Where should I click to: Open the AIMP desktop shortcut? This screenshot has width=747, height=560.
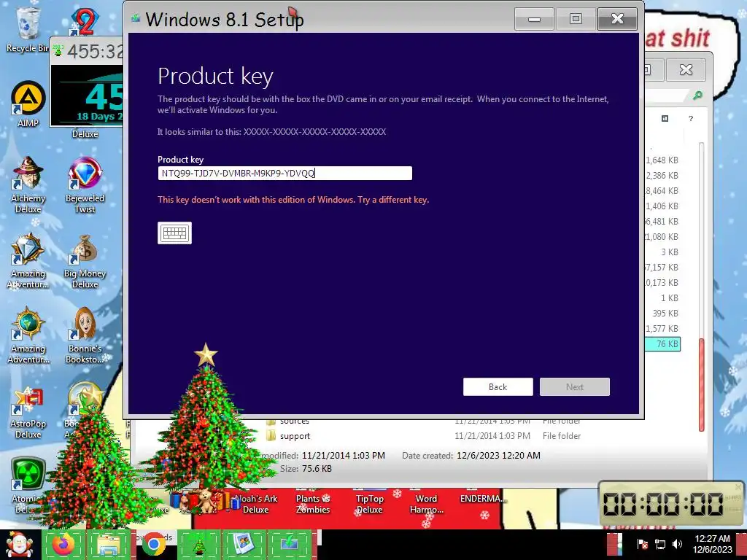click(x=28, y=105)
